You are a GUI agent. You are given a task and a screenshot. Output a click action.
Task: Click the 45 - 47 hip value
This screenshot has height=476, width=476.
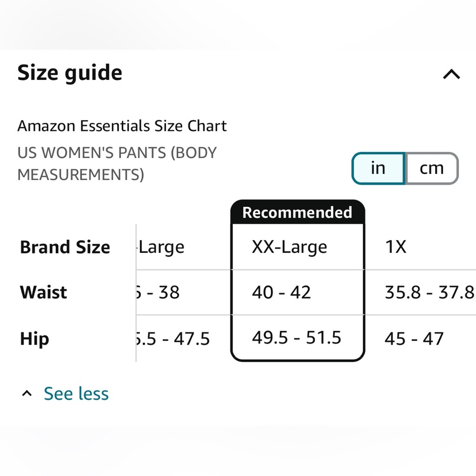pos(414,338)
